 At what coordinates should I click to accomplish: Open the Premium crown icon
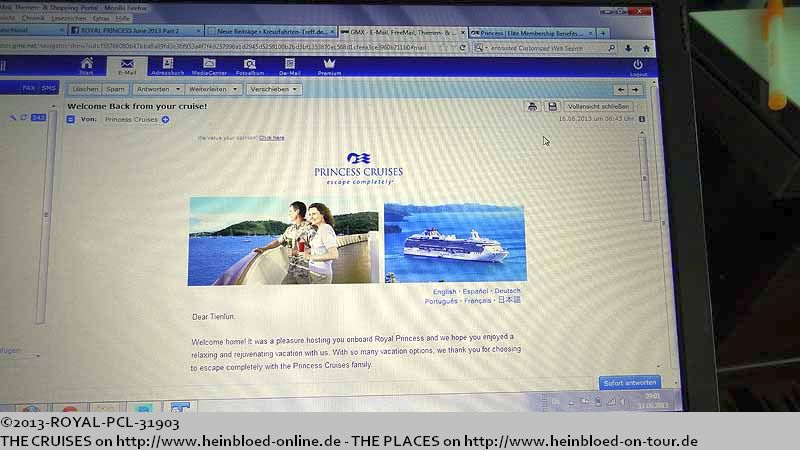pyautogui.click(x=329, y=67)
